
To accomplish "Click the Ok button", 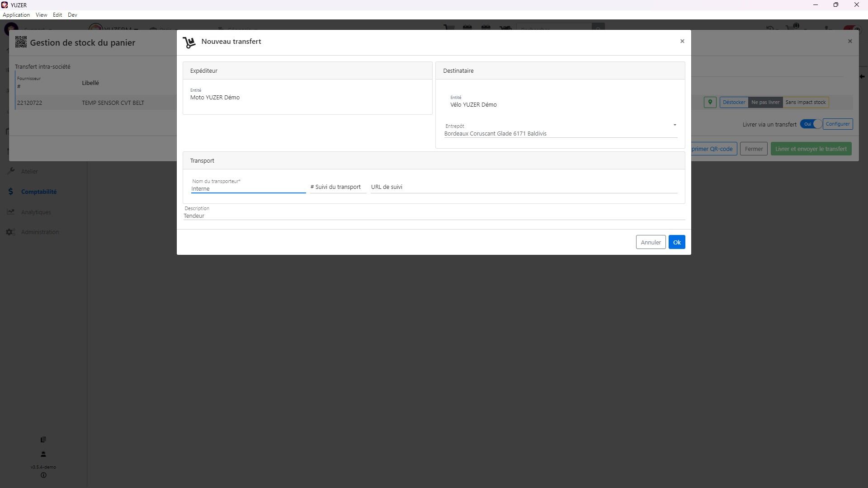I will coord(676,242).
